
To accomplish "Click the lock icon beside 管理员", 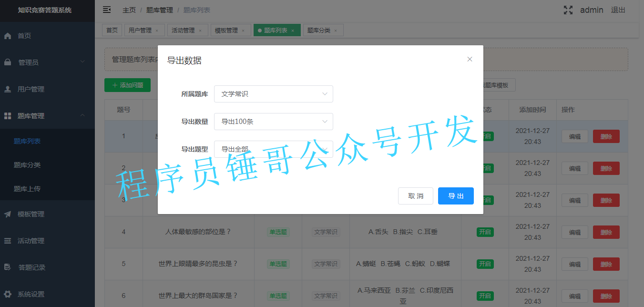I will point(8,62).
